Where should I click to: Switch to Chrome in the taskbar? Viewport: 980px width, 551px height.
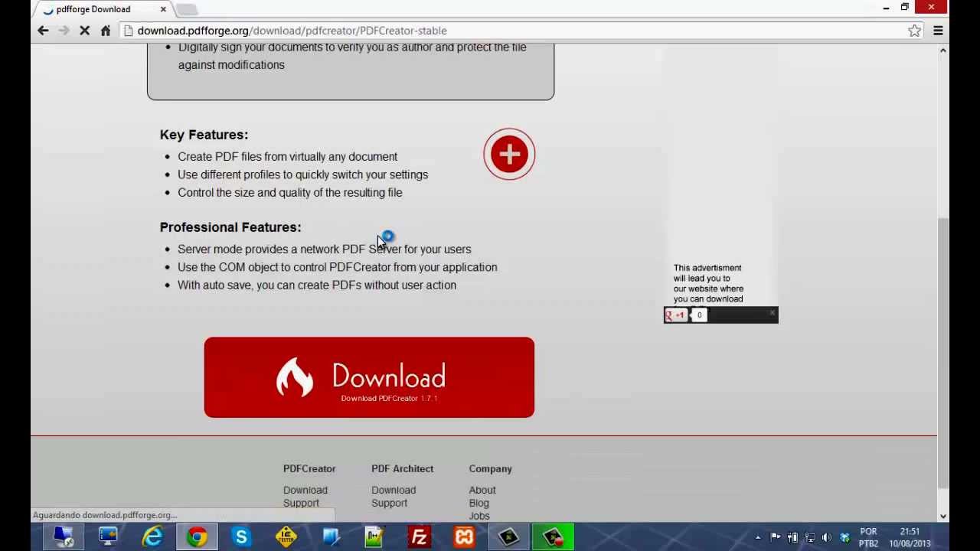tap(197, 537)
